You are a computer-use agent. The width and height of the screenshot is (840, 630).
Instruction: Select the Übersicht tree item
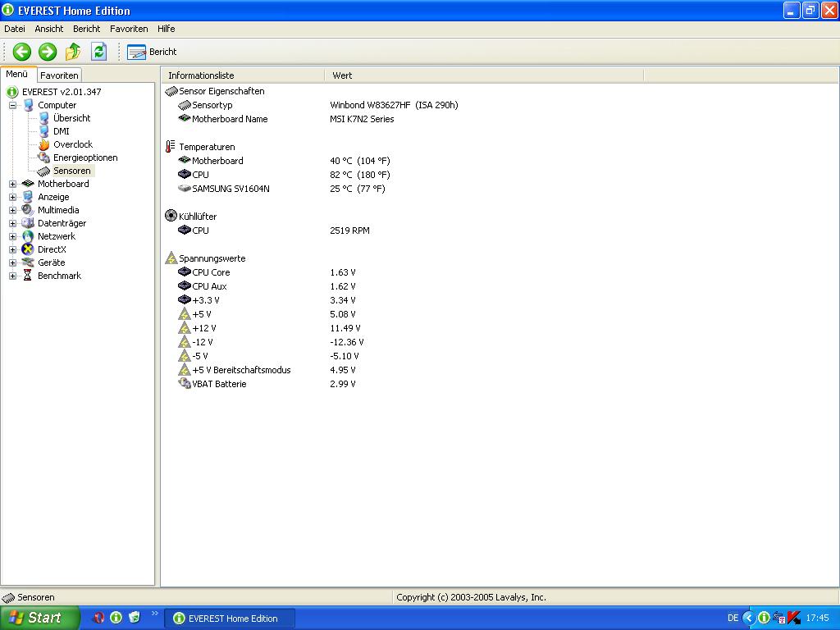click(x=72, y=118)
